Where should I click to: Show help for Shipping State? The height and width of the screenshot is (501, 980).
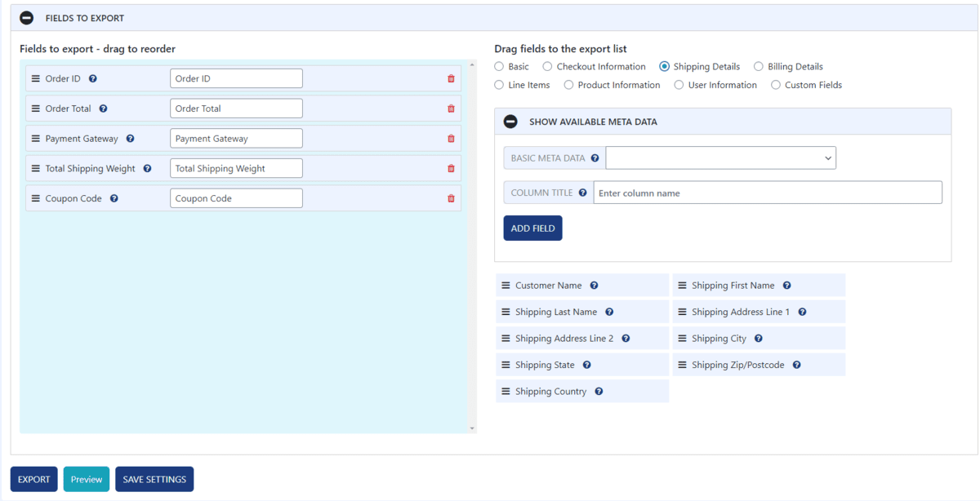point(586,365)
